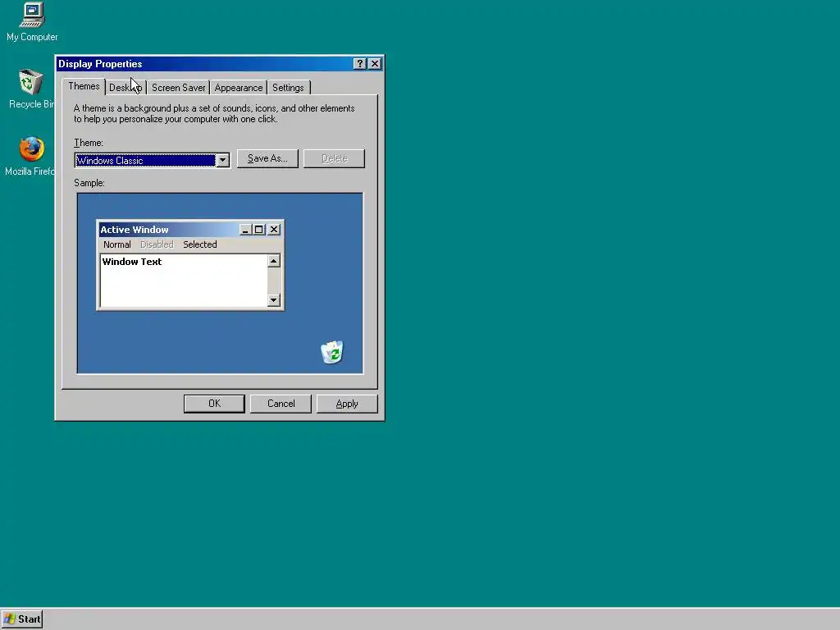
Task: Open the Screen Saver tab
Action: pos(178,87)
